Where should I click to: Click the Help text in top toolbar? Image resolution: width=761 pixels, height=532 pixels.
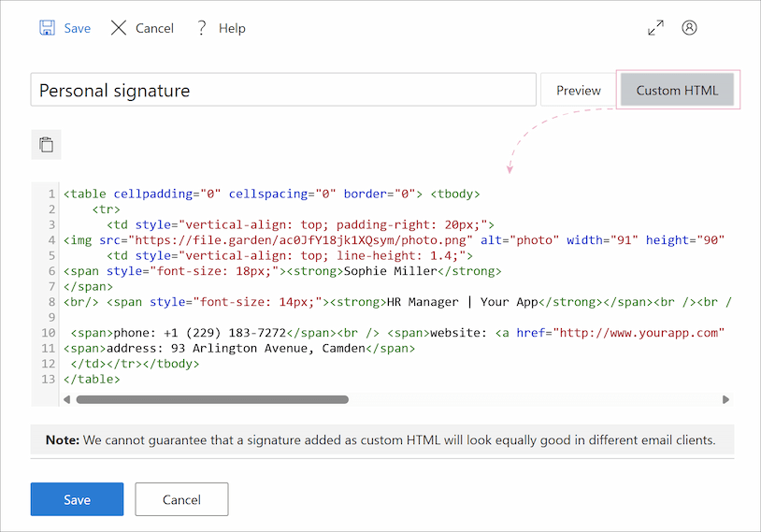(232, 28)
